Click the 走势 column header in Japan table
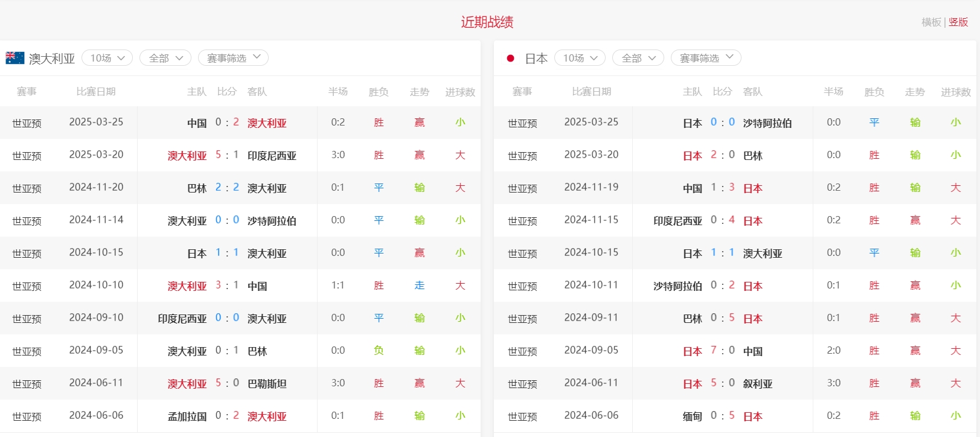Image resolution: width=980 pixels, height=437 pixels. (915, 92)
